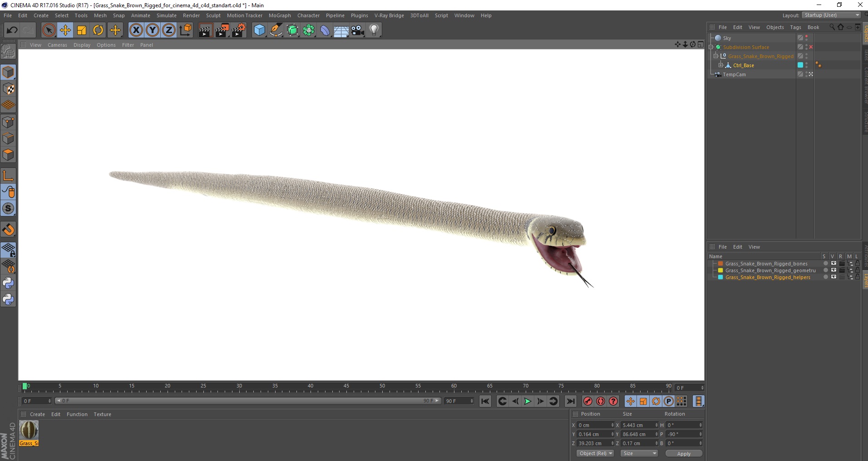
Task: Add a Cube primitive object
Action: pyautogui.click(x=259, y=30)
